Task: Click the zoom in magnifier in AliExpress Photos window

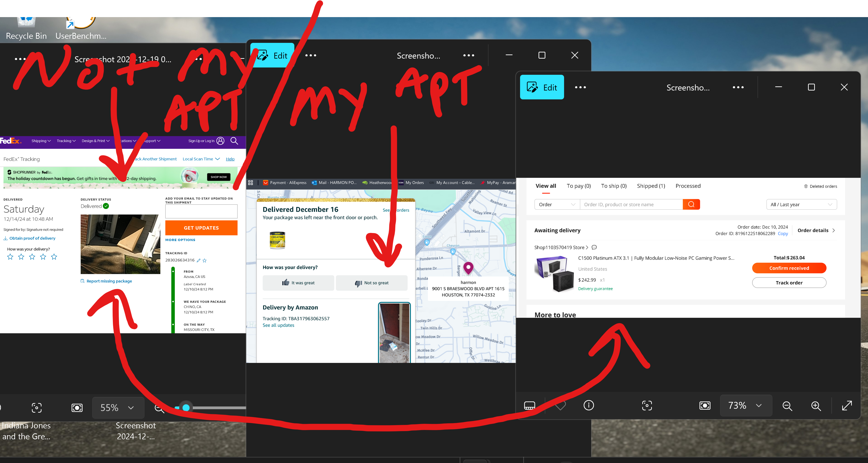Action: pos(816,406)
